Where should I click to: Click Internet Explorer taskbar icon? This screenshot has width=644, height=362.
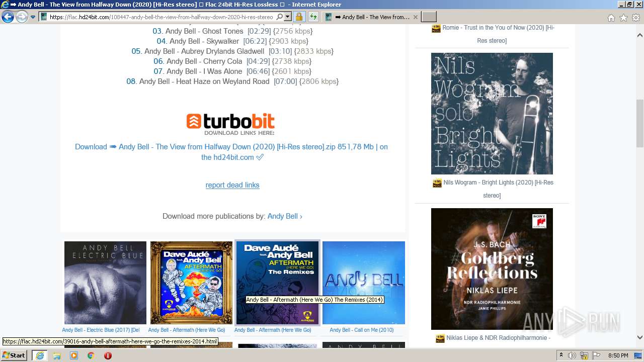[40, 355]
